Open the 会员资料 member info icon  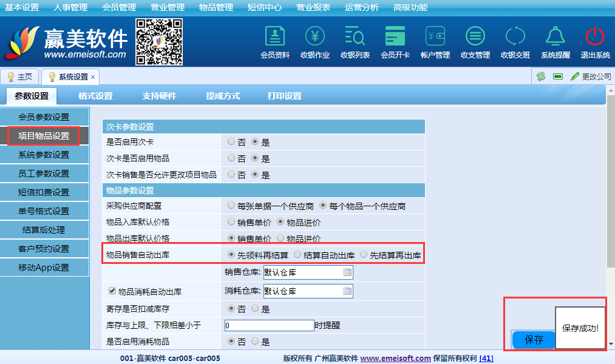[274, 38]
